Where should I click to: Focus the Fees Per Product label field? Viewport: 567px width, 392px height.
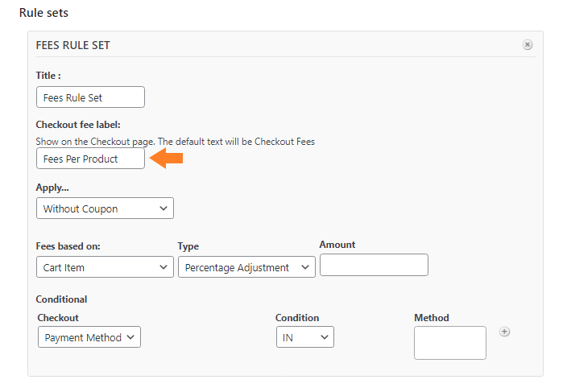(x=90, y=159)
